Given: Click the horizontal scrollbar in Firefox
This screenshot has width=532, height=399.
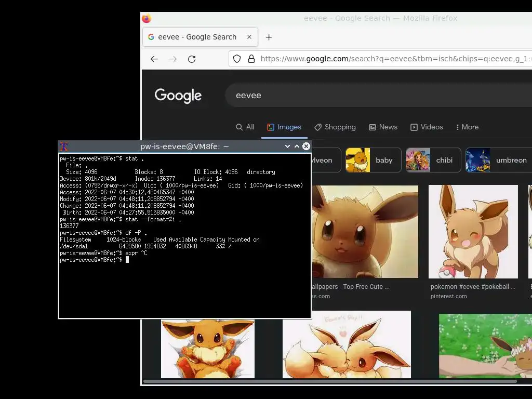Looking at the screenshot, I should pos(330,381).
